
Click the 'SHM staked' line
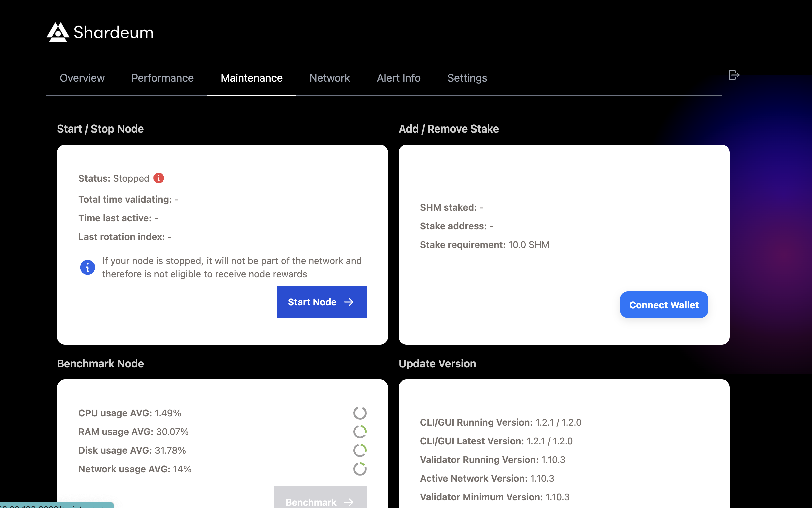[452, 207]
